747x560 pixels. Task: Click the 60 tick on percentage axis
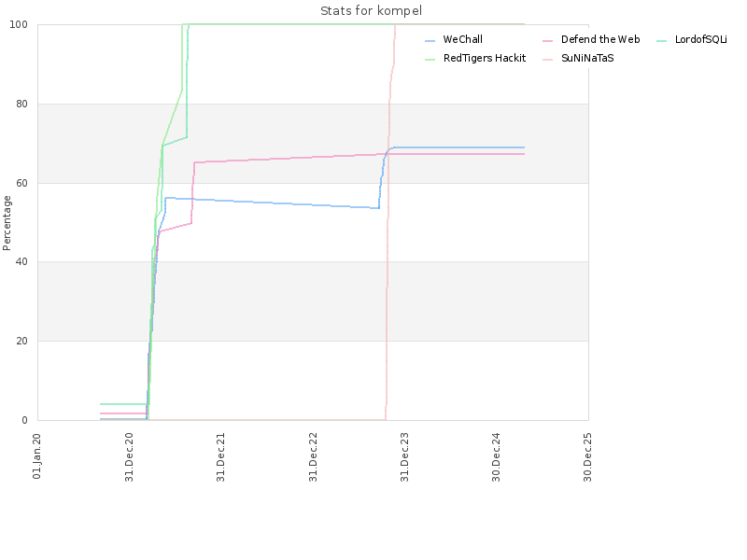[x=21, y=183]
